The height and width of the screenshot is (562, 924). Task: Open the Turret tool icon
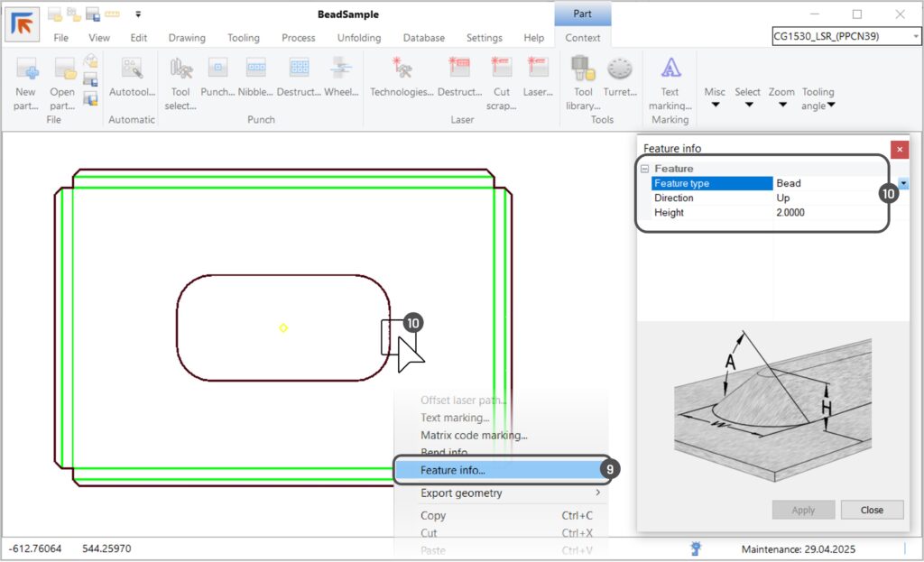tap(619, 69)
